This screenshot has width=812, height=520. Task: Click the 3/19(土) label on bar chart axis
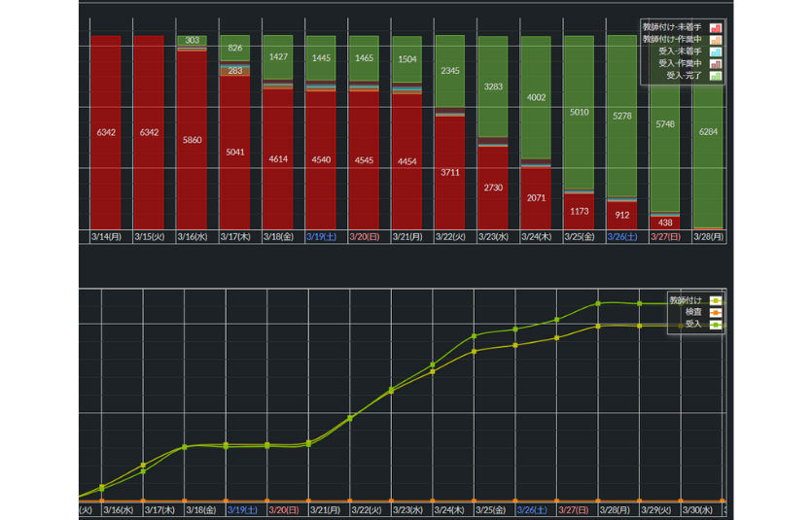(322, 236)
